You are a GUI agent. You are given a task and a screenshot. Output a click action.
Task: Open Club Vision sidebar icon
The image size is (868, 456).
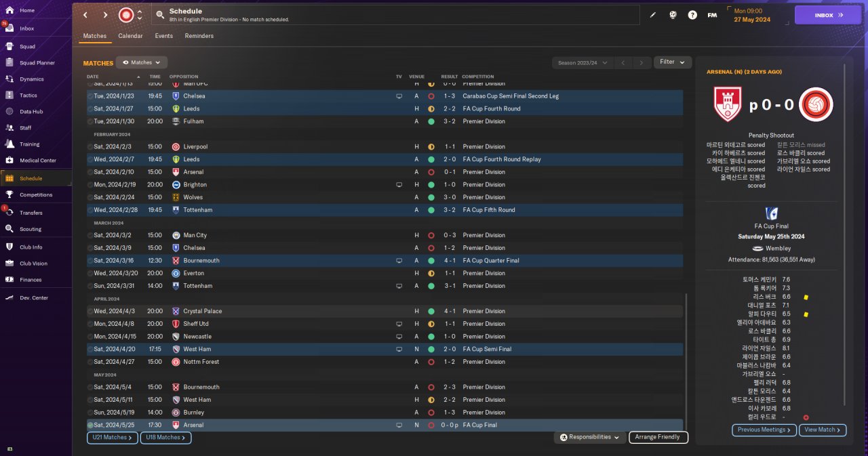(x=9, y=264)
